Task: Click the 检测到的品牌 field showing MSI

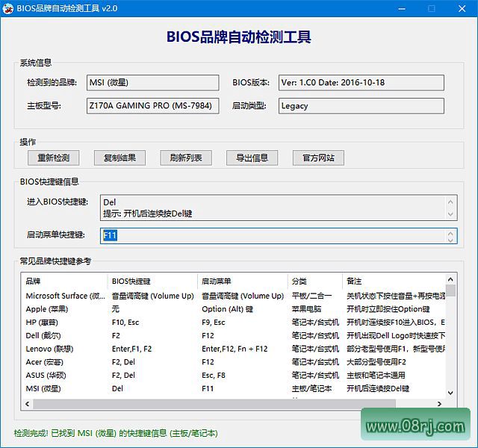Action: click(152, 83)
